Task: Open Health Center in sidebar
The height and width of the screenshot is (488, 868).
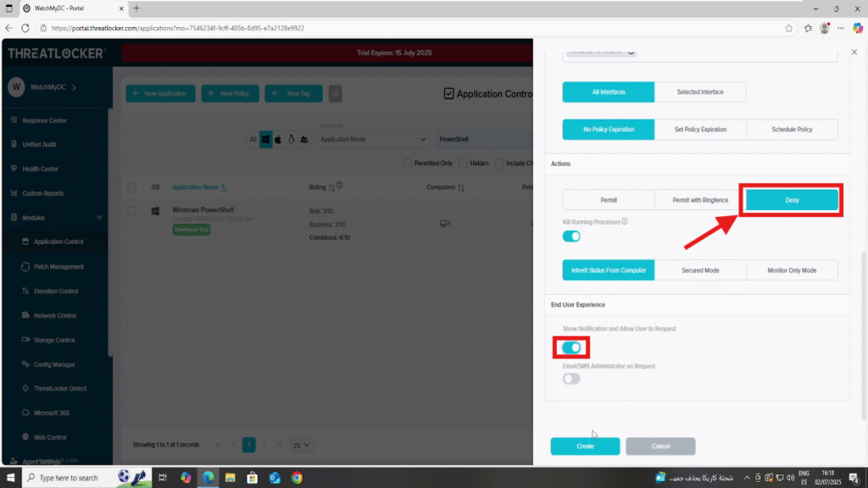Action: (40, 169)
